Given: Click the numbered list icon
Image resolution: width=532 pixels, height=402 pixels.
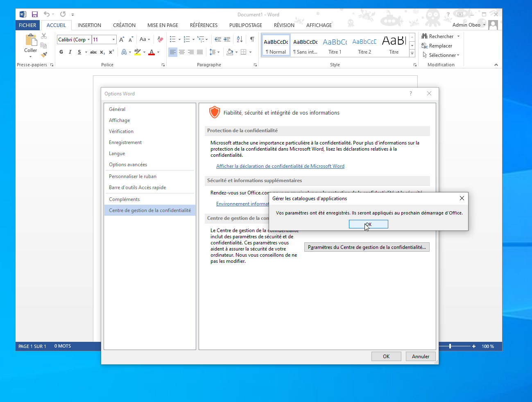Looking at the screenshot, I should click(x=186, y=40).
